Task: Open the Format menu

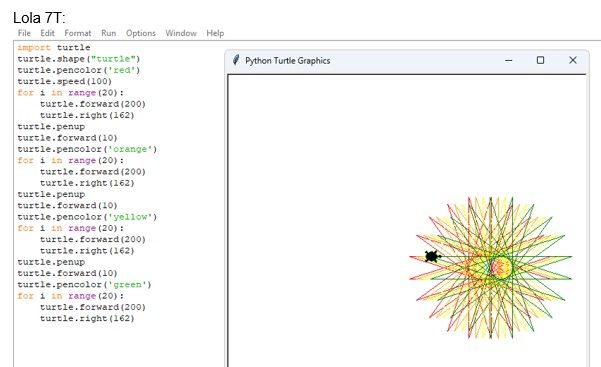Action: tap(78, 33)
